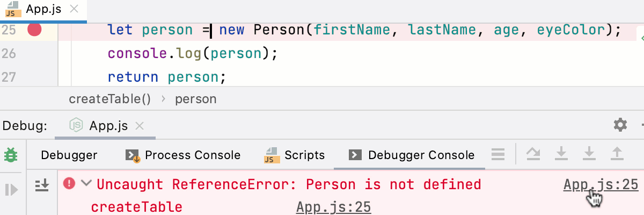Click createTable() in the breadcrumb bar
This screenshot has height=215, width=644.
tap(110, 99)
